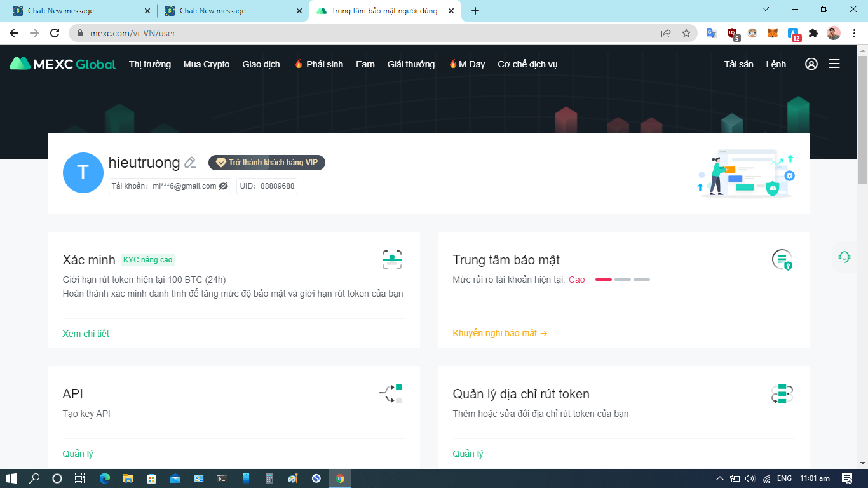Click the Cao risk level text
868x488 pixels.
click(x=577, y=280)
